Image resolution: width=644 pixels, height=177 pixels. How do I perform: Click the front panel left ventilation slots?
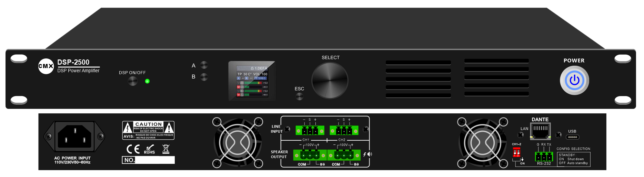click(x=418, y=79)
